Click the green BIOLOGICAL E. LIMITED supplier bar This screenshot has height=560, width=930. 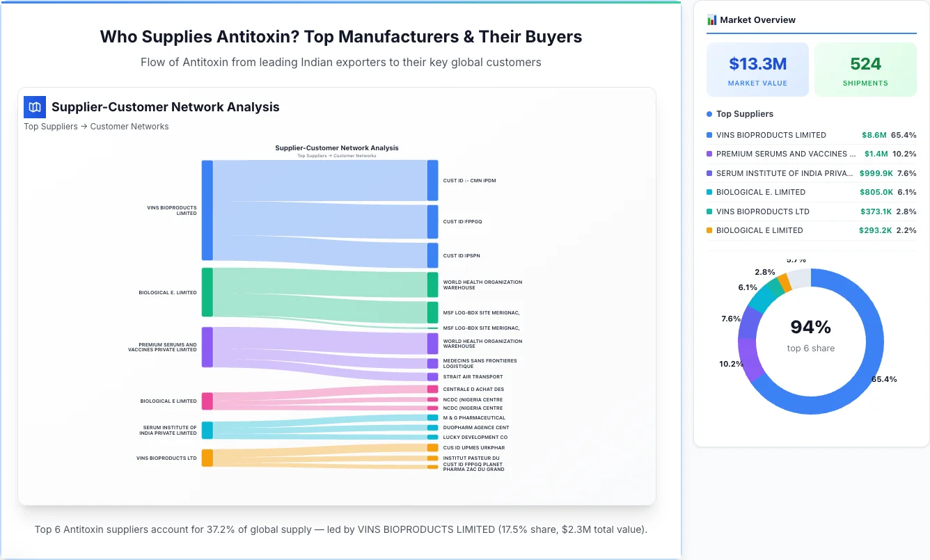click(206, 292)
